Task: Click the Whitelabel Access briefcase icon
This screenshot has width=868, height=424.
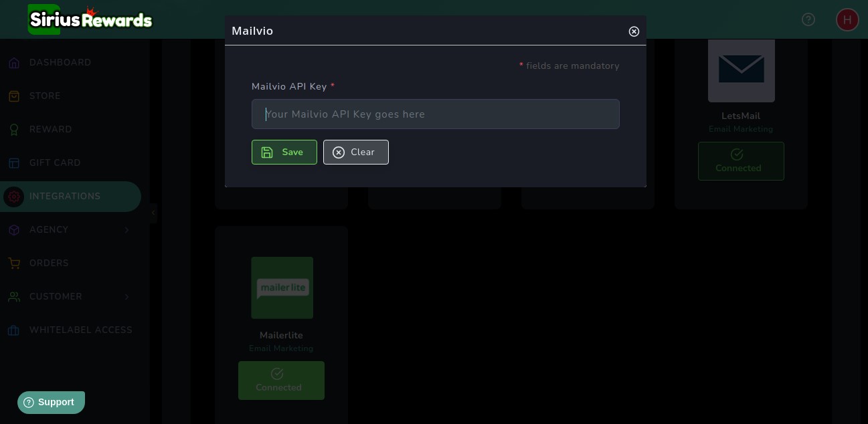Action: tap(14, 330)
